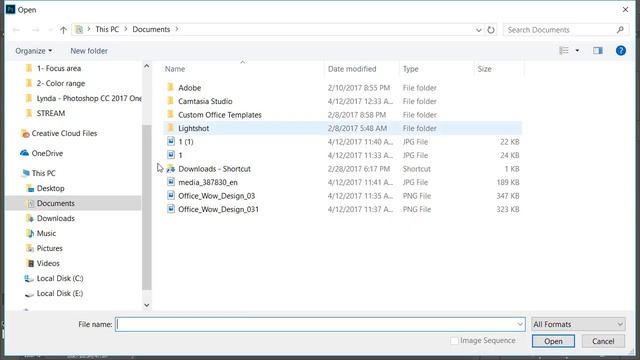Click the Refresh icon beside address bar
This screenshot has height=360, width=640.
pos(491,30)
